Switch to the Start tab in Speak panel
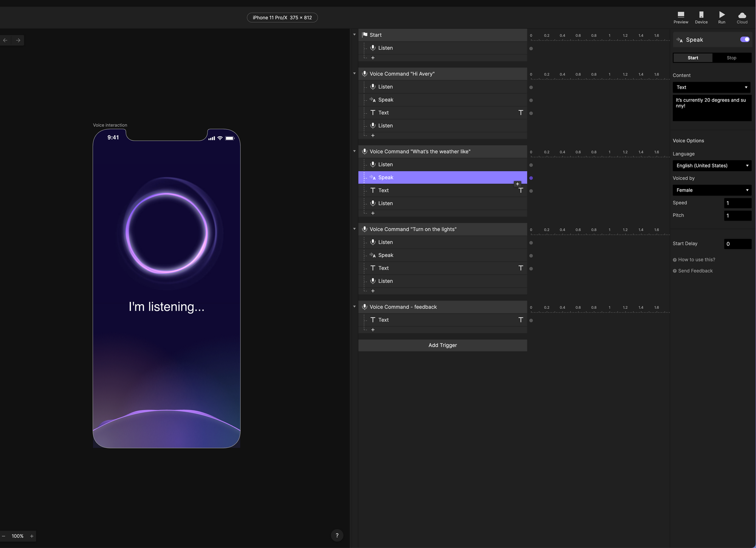 pyautogui.click(x=693, y=58)
